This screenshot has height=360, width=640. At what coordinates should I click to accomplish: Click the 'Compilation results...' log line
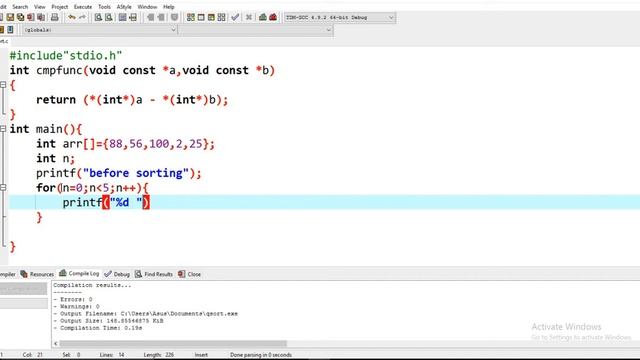pyautogui.click(x=92, y=285)
